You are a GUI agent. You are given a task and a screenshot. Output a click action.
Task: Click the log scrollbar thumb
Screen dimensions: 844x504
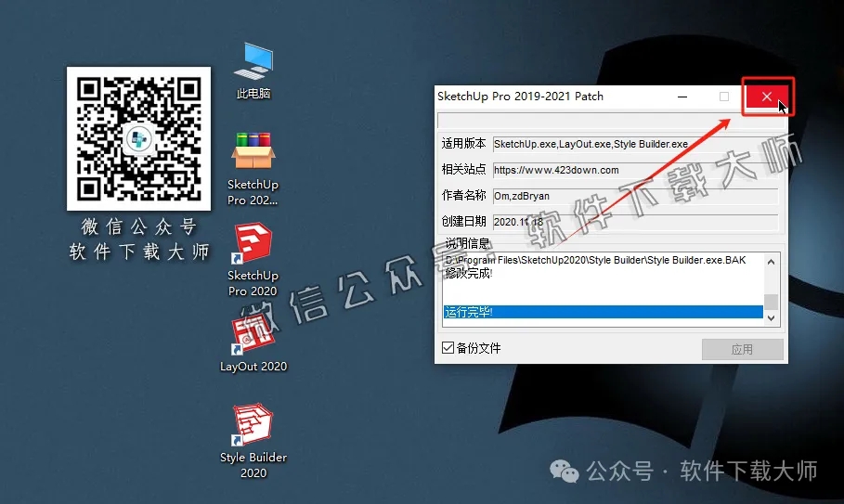(x=771, y=302)
